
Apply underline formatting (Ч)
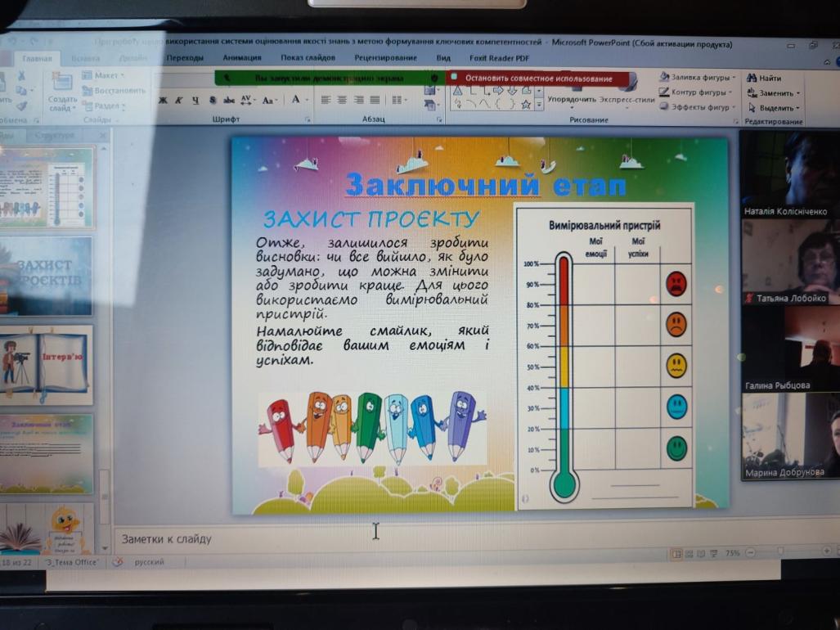(195, 100)
